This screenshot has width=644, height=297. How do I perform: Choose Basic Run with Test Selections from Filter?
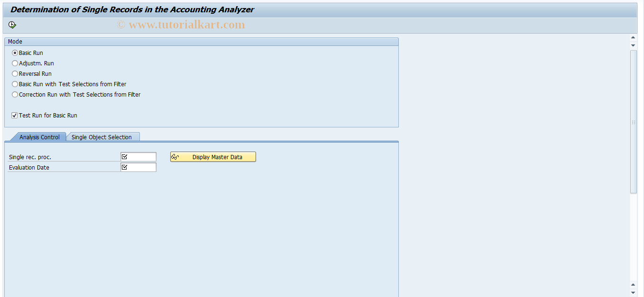click(x=15, y=84)
